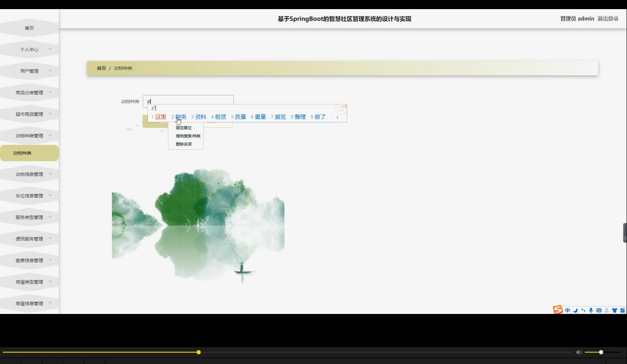Open the Sogou skin (shirt) icon
This screenshot has height=364, width=627.
click(615, 310)
